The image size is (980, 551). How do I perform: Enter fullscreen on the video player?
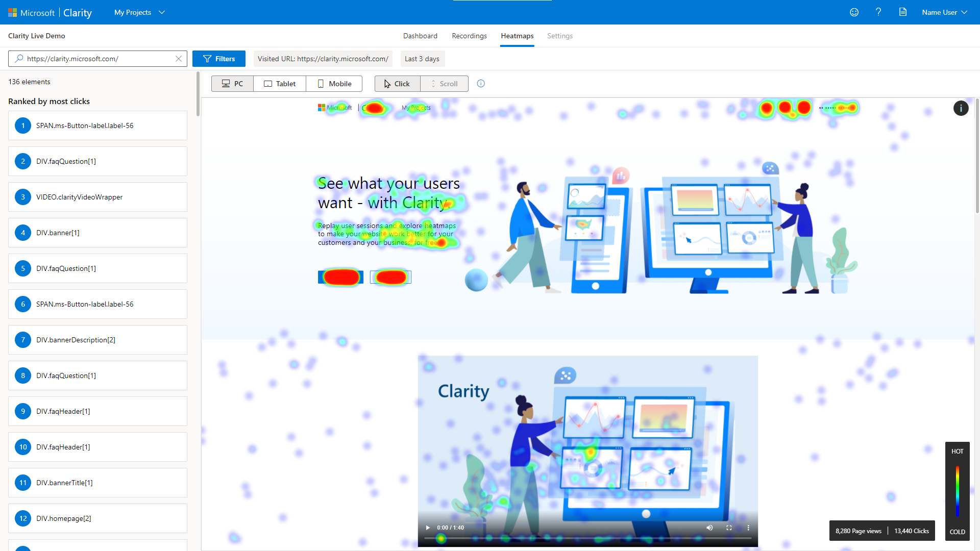[x=729, y=528]
